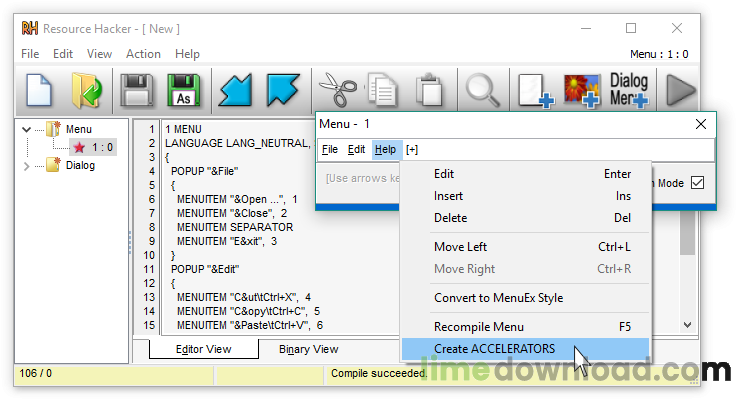Open the Action menu
Screen dimensions: 738x400
click(143, 54)
